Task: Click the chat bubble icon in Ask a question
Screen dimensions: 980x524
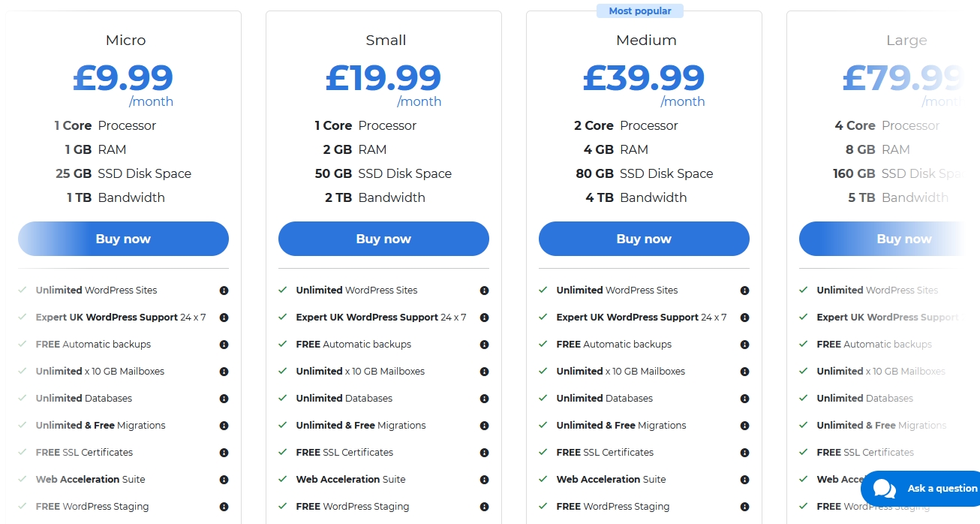Action: point(885,489)
